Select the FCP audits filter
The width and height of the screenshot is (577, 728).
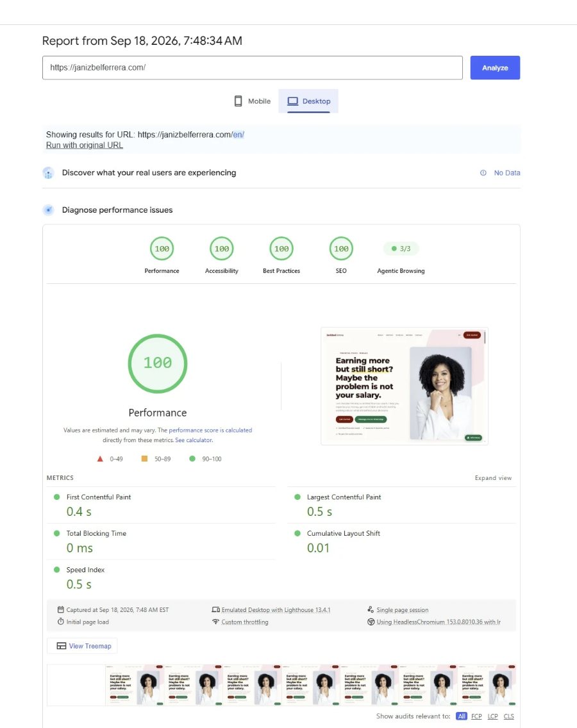click(x=476, y=716)
